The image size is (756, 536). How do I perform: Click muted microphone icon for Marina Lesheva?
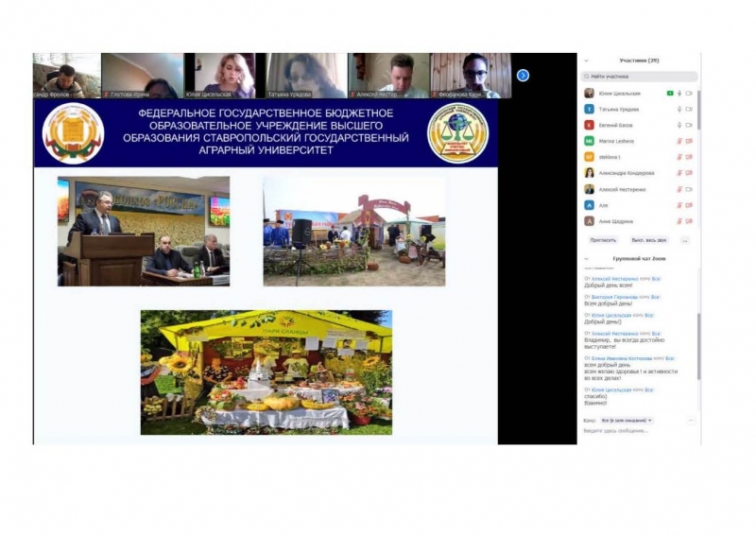tap(679, 141)
